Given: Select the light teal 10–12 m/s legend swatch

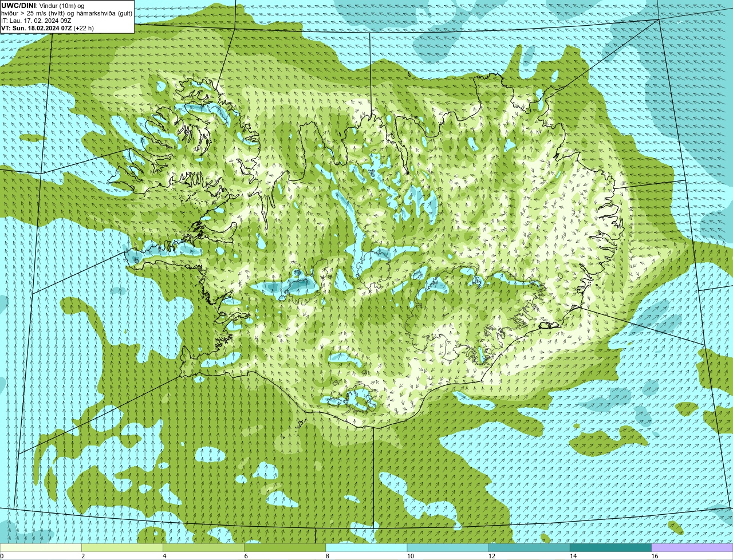Looking at the screenshot, I should click(448, 547).
